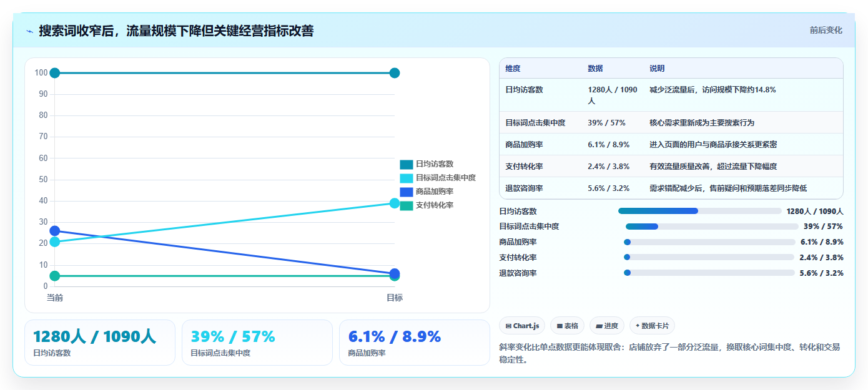Open the 1280人 / 1090人 data card
This screenshot has height=390, width=868.
coord(100,343)
